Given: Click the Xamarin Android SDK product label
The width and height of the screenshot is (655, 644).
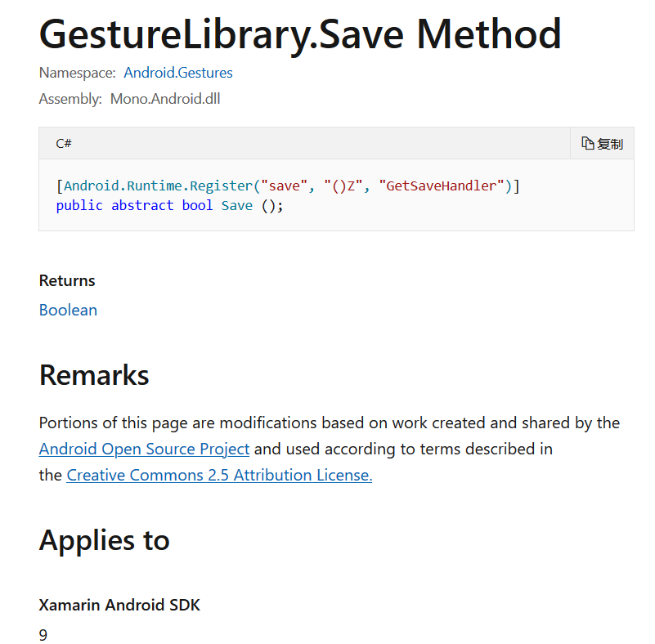Looking at the screenshot, I should (x=119, y=605).
